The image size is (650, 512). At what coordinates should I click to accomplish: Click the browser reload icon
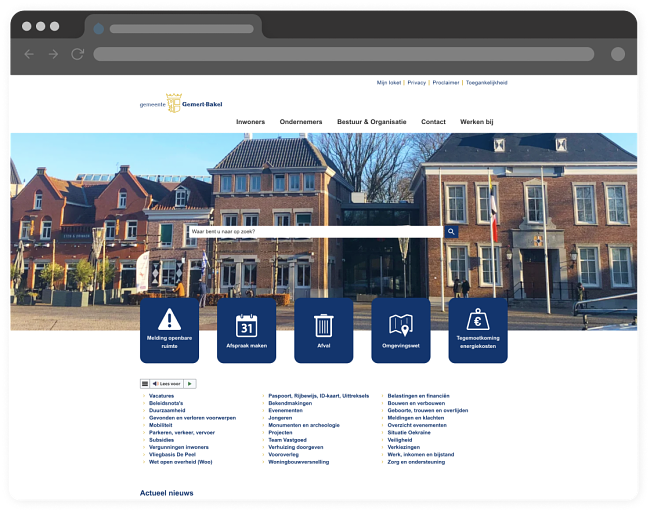(78, 54)
